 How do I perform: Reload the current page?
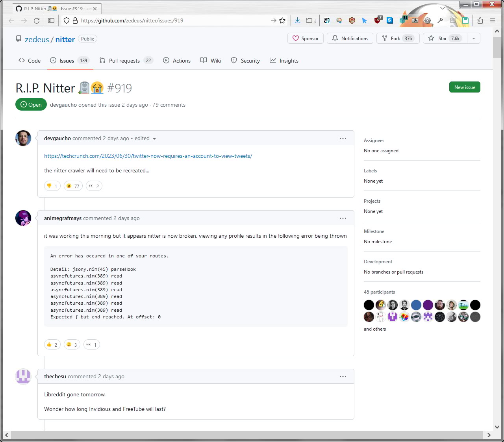(37, 20)
